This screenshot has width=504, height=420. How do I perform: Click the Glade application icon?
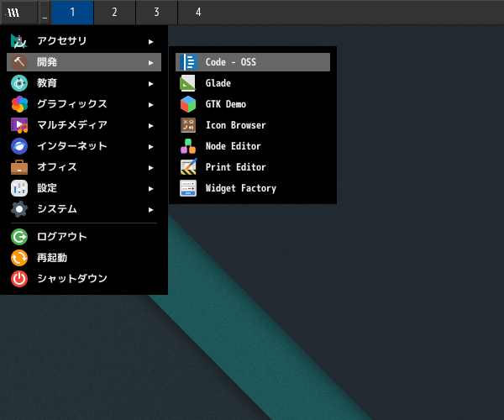tap(188, 83)
